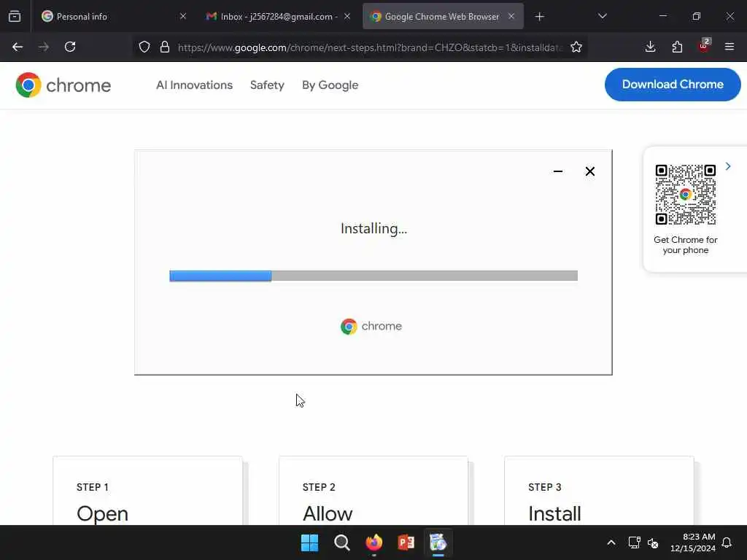Open the Windows Start menu
Viewport: 747px width, 560px height.
point(309,542)
